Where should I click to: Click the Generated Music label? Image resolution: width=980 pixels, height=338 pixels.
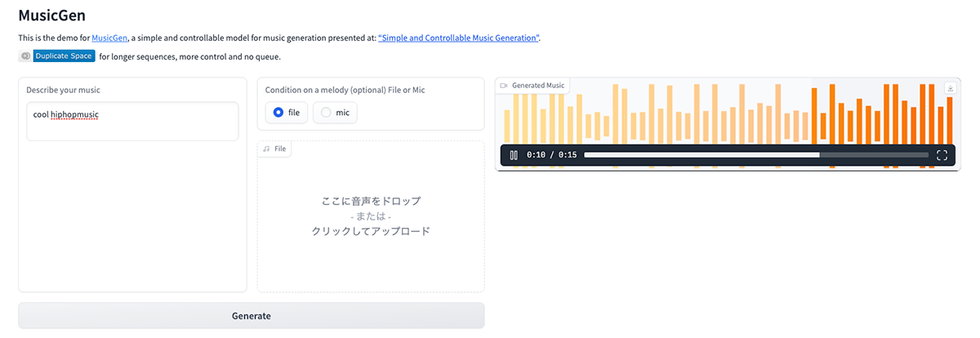(537, 86)
